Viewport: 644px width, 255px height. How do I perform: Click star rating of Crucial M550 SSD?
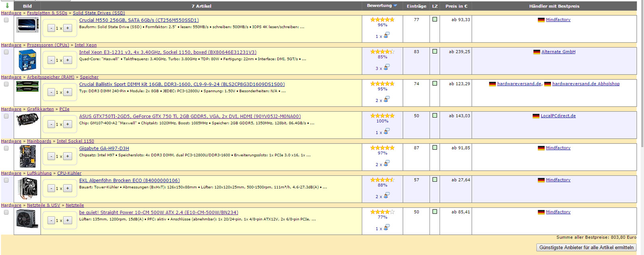click(x=382, y=19)
